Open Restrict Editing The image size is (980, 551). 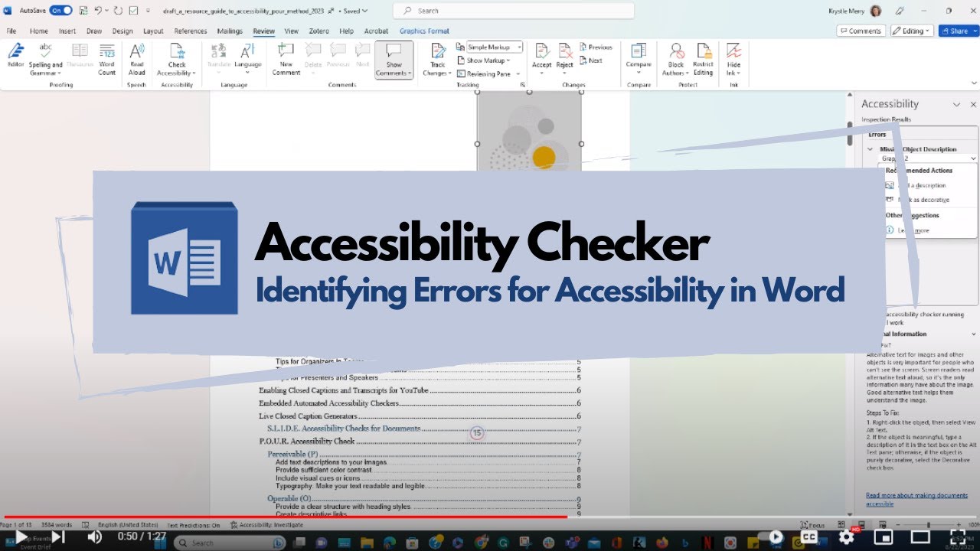(703, 59)
